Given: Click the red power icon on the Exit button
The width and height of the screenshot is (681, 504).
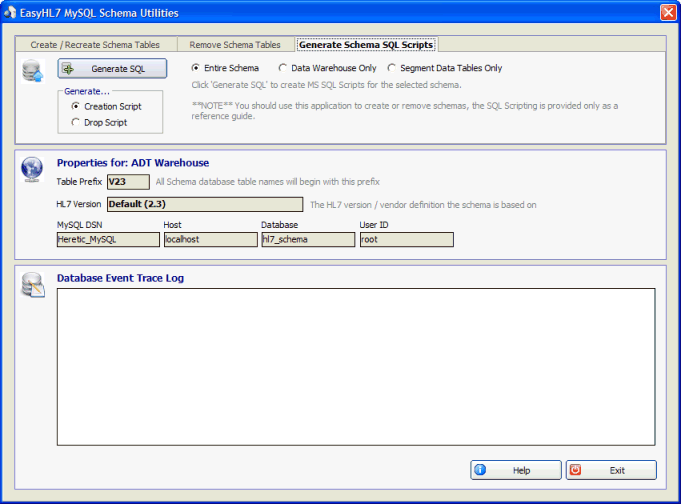Looking at the screenshot, I should 575,470.
